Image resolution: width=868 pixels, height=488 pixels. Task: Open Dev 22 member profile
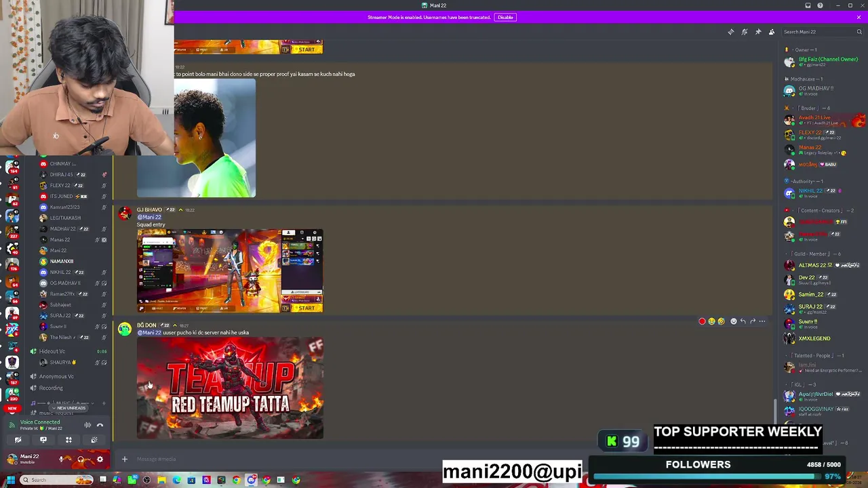[823, 280]
